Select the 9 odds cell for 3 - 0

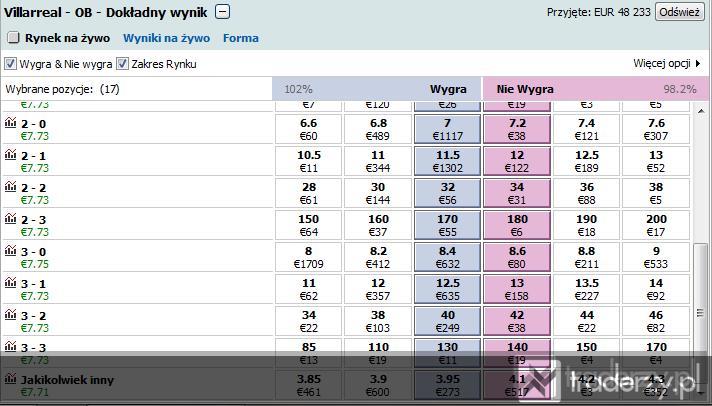656,257
